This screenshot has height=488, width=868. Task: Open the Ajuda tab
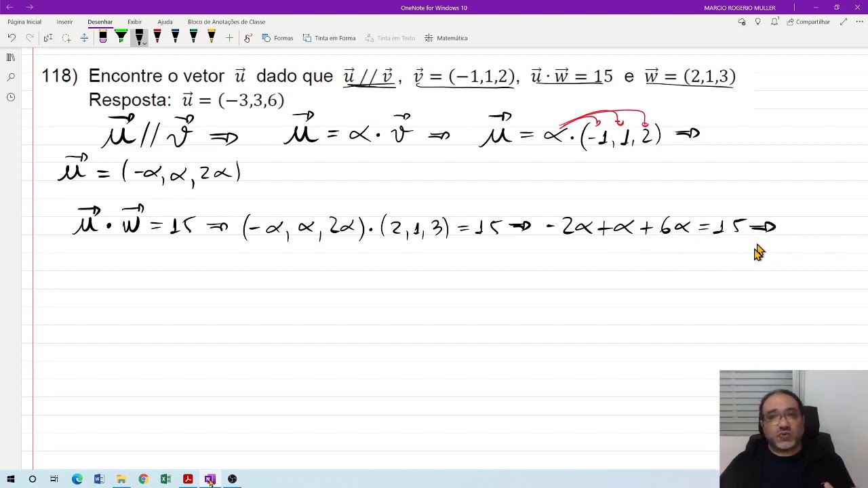[x=165, y=22]
